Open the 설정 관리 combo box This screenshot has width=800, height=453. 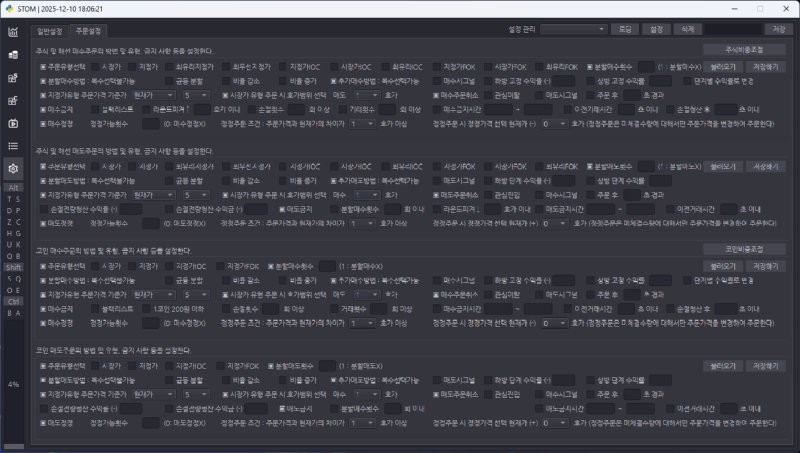click(x=573, y=29)
